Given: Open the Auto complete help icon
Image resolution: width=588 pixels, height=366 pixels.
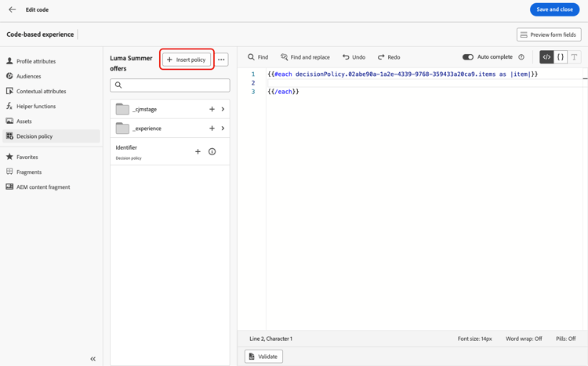Looking at the screenshot, I should (x=521, y=57).
